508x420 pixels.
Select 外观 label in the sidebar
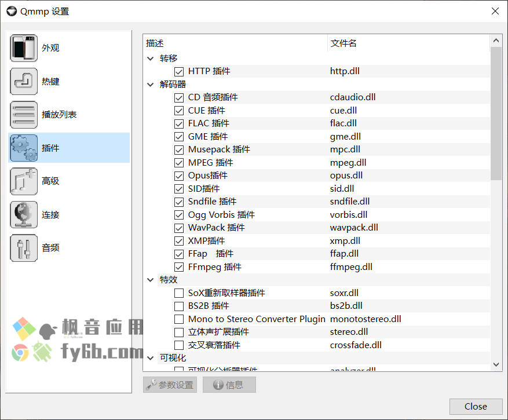(50, 48)
